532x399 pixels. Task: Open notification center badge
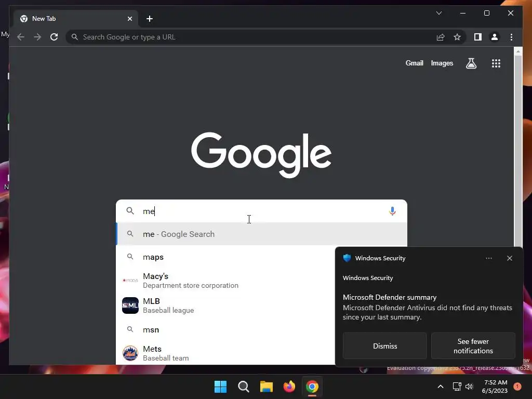point(517,387)
